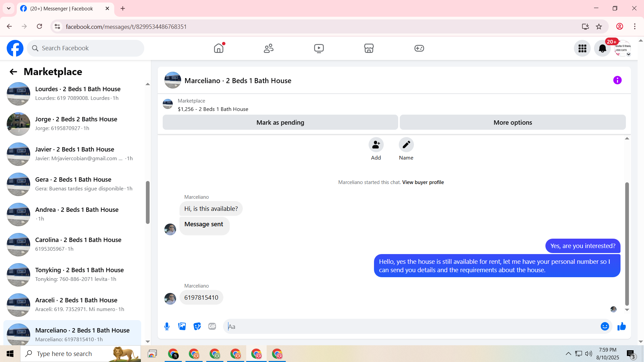Open purple conversation information icon

pos(617,80)
